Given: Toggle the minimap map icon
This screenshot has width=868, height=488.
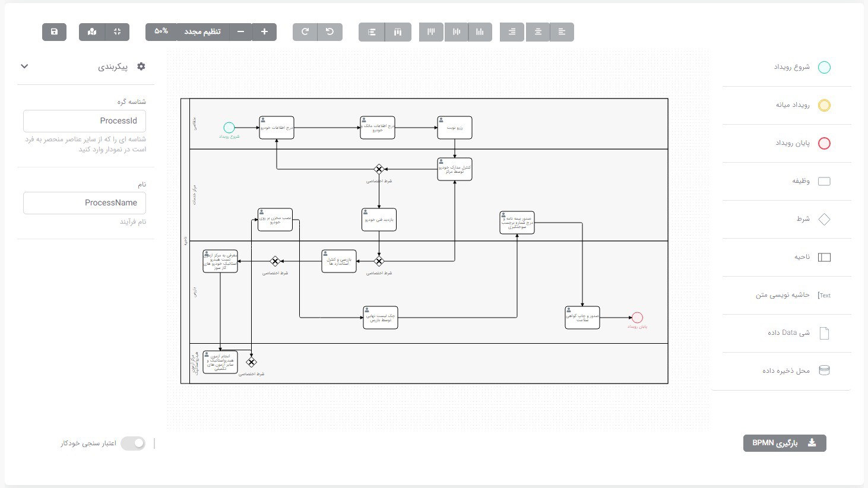Looking at the screenshot, I should point(92,32).
